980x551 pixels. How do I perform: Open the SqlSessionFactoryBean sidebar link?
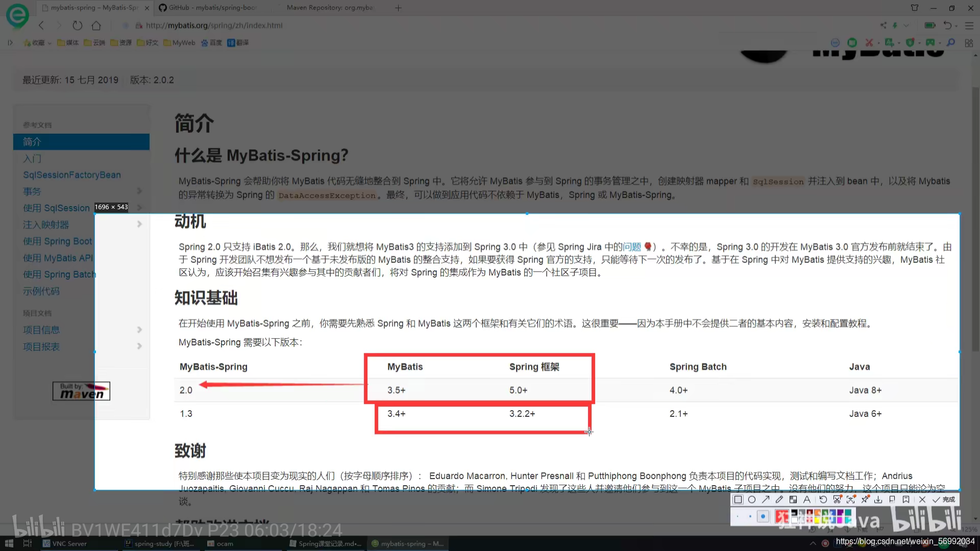click(x=72, y=175)
